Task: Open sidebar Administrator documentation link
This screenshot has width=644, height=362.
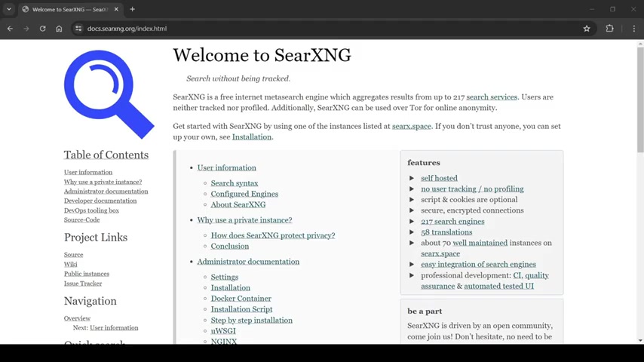Action: click(x=106, y=191)
